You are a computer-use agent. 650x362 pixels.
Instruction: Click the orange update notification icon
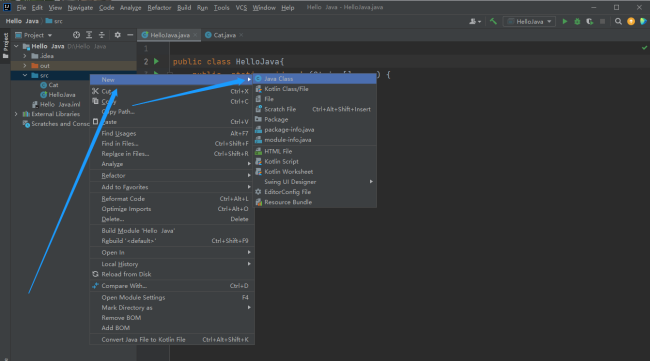tap(631, 21)
